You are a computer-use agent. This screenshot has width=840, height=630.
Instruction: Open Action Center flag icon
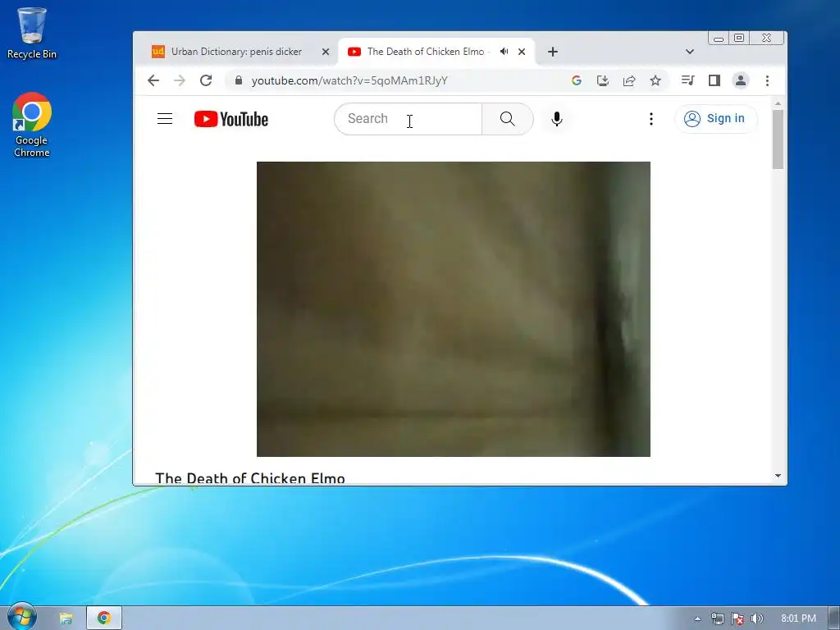(737, 619)
